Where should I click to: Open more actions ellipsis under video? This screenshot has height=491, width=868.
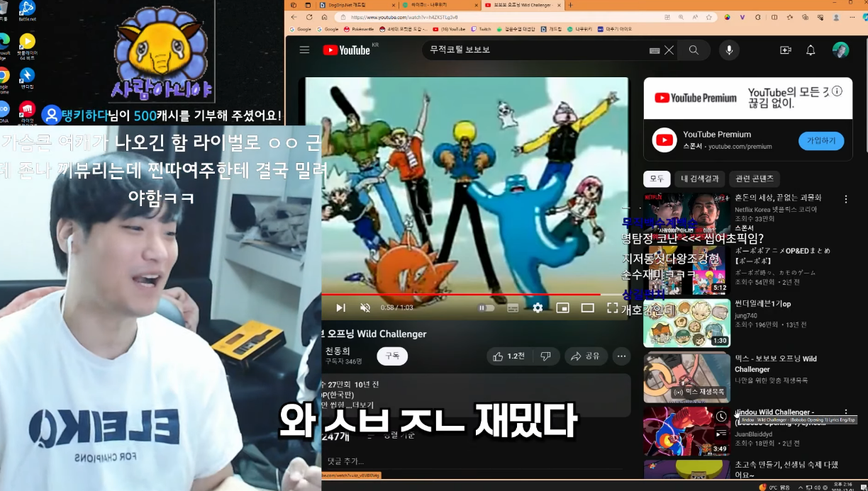tap(621, 356)
